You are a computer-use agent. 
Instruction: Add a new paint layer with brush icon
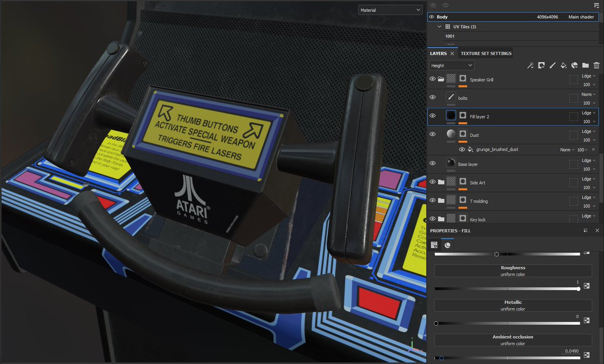[x=553, y=65]
